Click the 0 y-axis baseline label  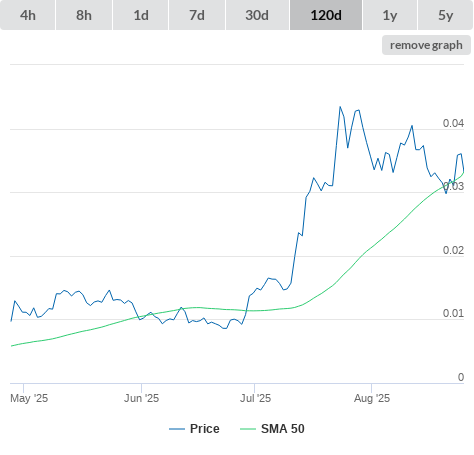pos(461,377)
